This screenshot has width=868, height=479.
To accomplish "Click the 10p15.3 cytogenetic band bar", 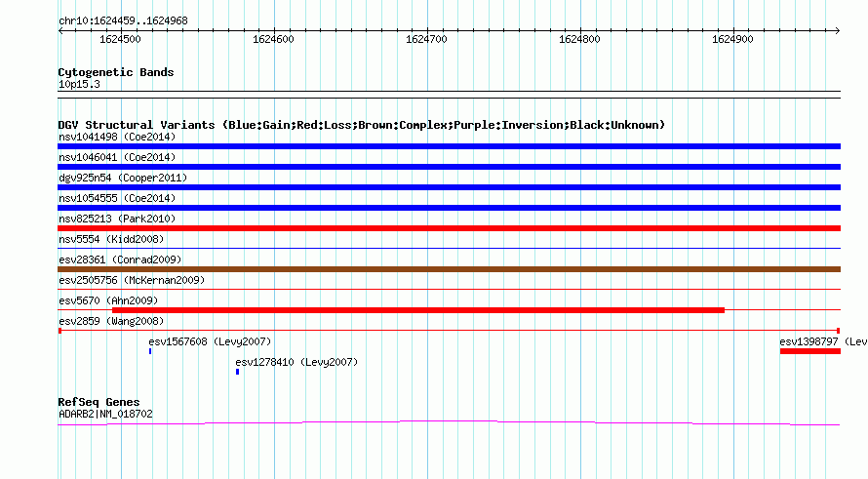I will pos(449,95).
